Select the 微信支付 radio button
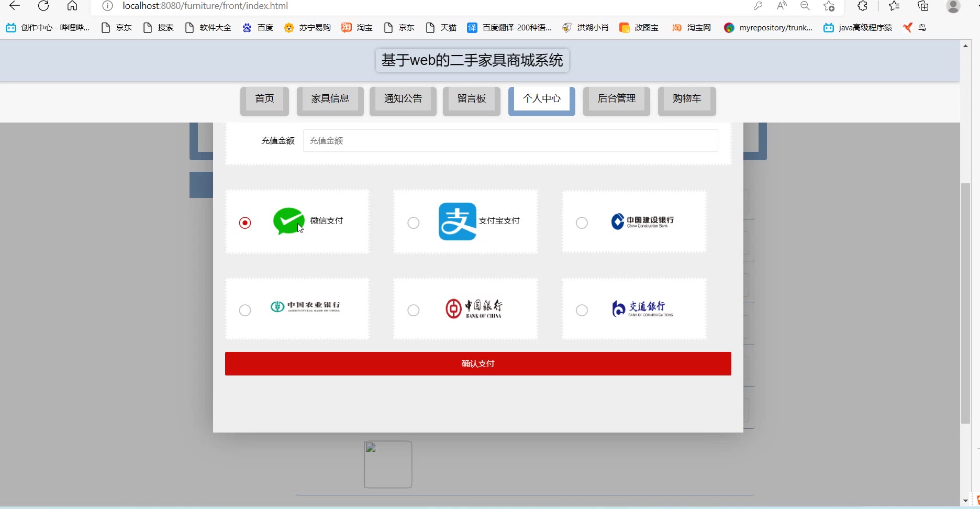The height and width of the screenshot is (509, 980). click(x=245, y=223)
